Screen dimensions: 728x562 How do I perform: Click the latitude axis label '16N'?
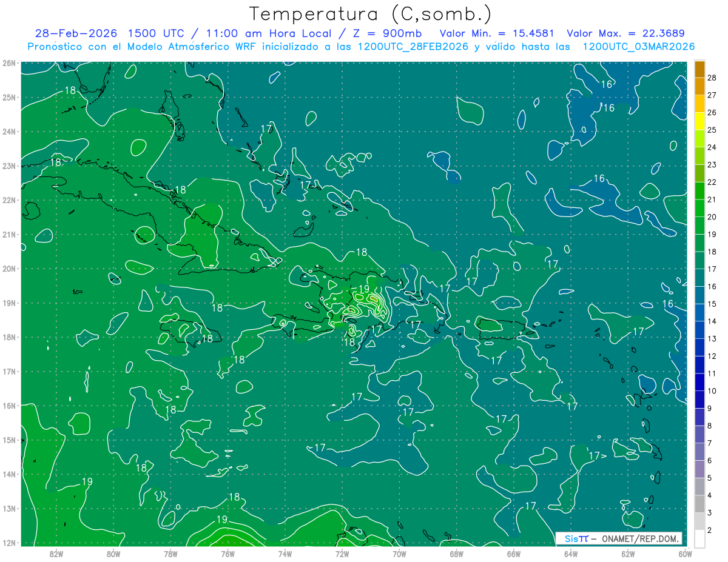9,406
